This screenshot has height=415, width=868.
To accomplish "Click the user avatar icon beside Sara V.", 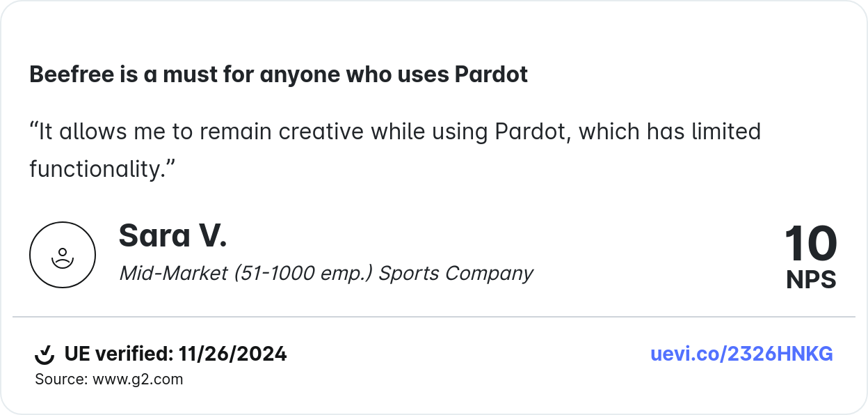I will coord(63,255).
